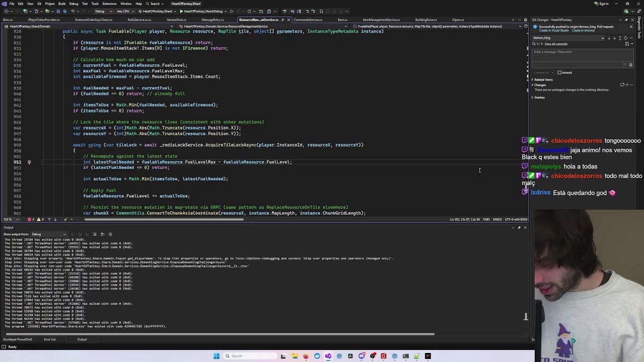Image resolution: width=644 pixels, height=362 pixels.
Task: Click the errors count indicator in editor status
Action: (x=31, y=220)
